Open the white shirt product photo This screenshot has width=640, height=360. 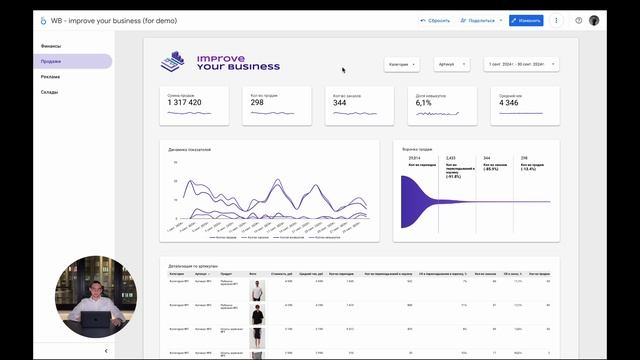(x=257, y=290)
